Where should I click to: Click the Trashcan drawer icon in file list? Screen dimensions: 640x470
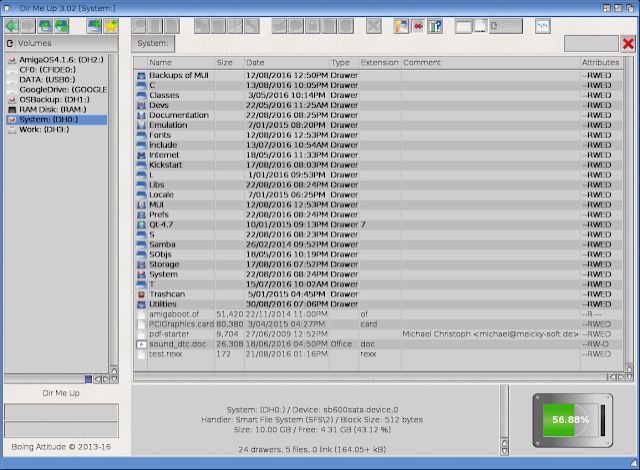pyautogui.click(x=141, y=295)
